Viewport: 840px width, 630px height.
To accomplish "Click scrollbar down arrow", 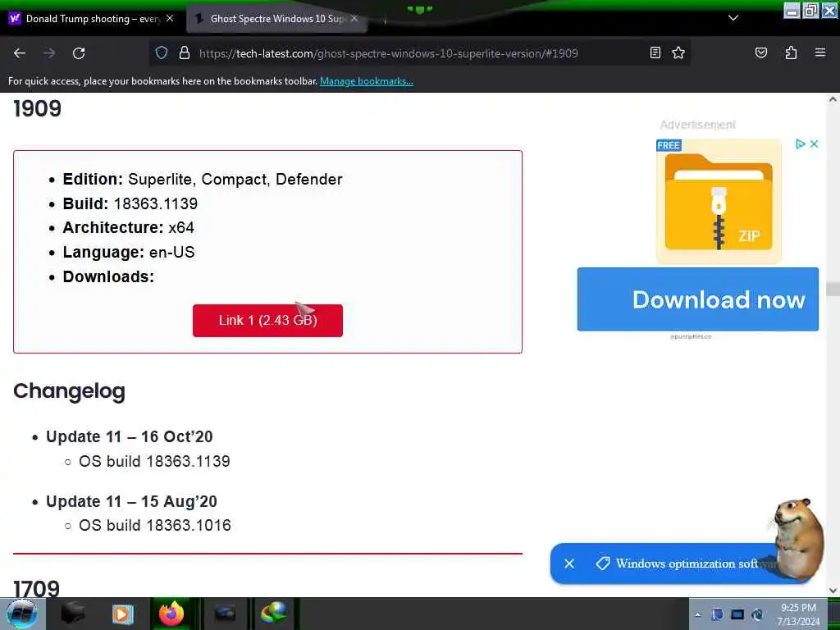I will coord(833,591).
